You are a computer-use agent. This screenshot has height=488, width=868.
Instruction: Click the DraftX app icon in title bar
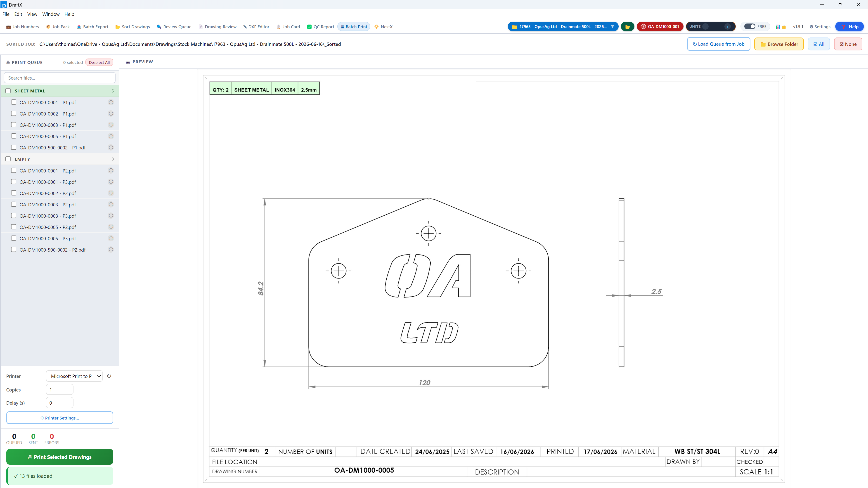tap(4, 5)
